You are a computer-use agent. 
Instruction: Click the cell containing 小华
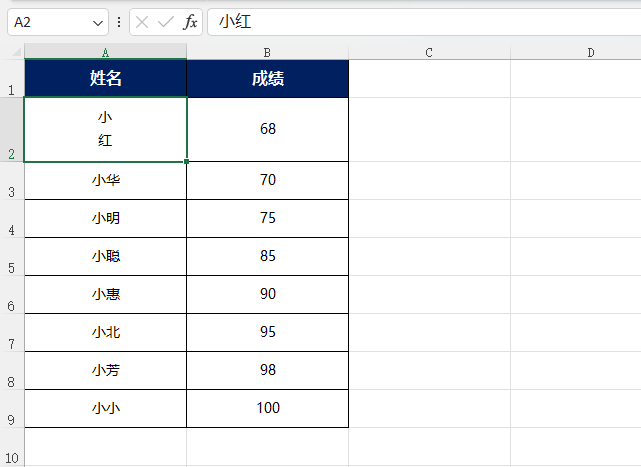pos(105,181)
